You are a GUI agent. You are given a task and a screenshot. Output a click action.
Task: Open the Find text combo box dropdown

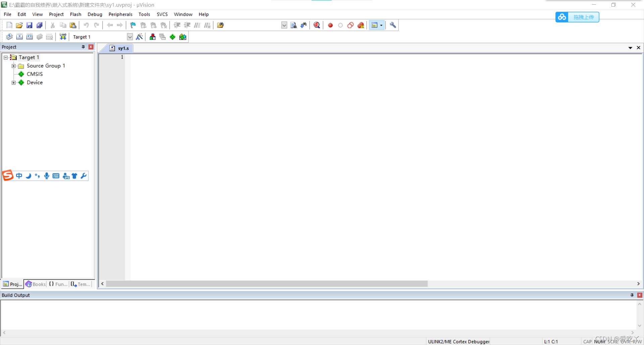pos(284,25)
